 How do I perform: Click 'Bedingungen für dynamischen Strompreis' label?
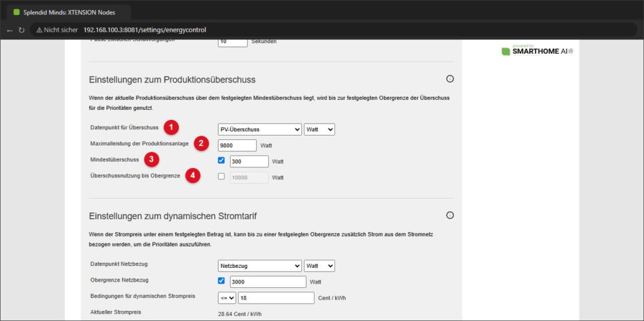[143, 296]
